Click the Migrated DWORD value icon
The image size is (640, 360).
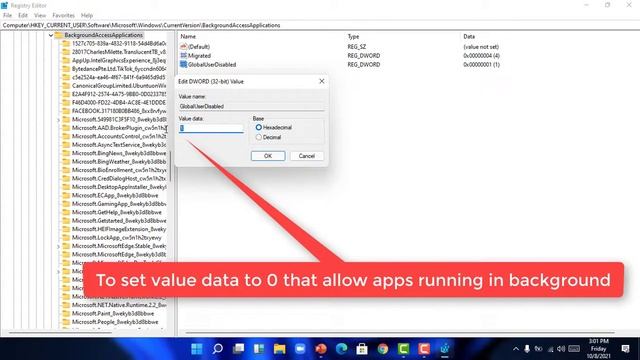point(183,56)
